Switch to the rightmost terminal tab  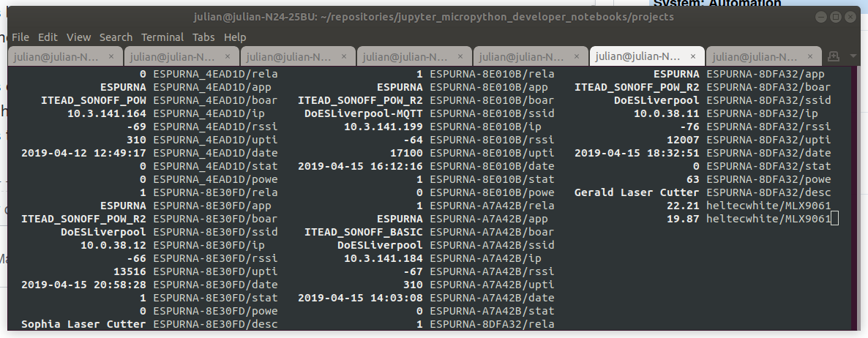coord(764,56)
